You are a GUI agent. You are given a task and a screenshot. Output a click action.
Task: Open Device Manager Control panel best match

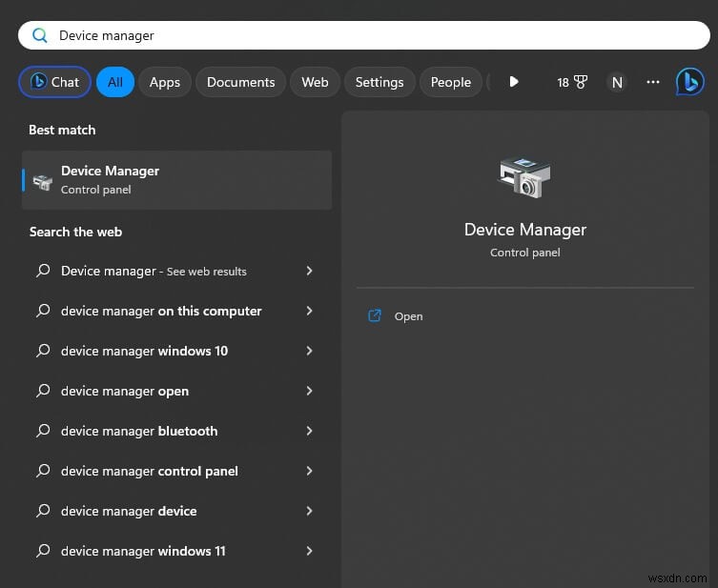point(176,180)
